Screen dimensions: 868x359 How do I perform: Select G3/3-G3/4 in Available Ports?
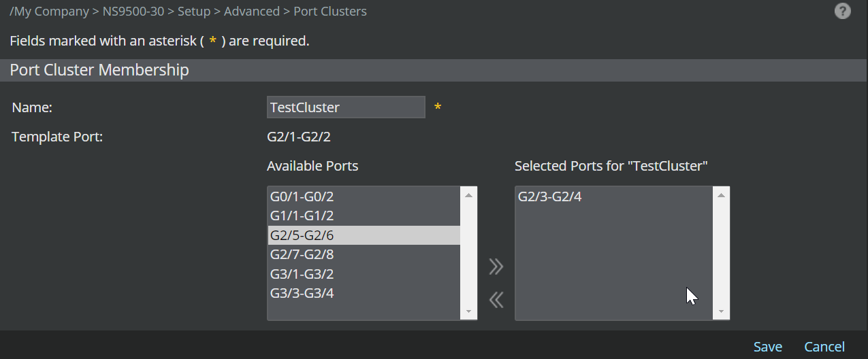(x=364, y=293)
